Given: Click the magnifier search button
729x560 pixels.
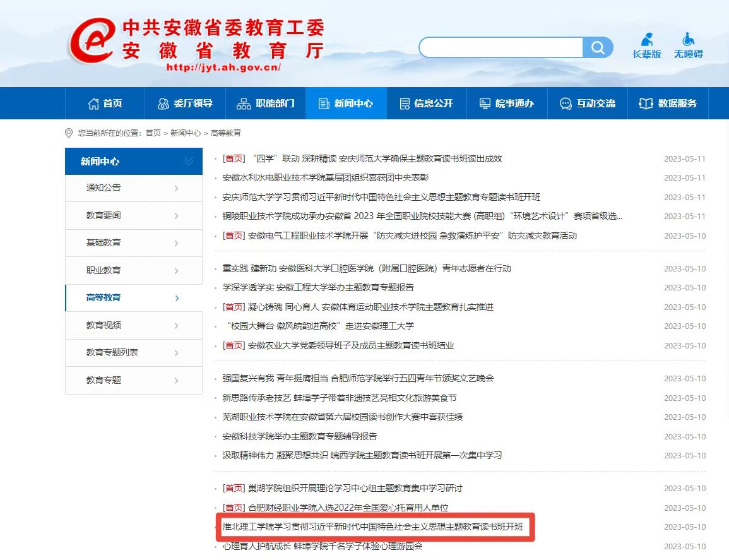Looking at the screenshot, I should tap(598, 47).
